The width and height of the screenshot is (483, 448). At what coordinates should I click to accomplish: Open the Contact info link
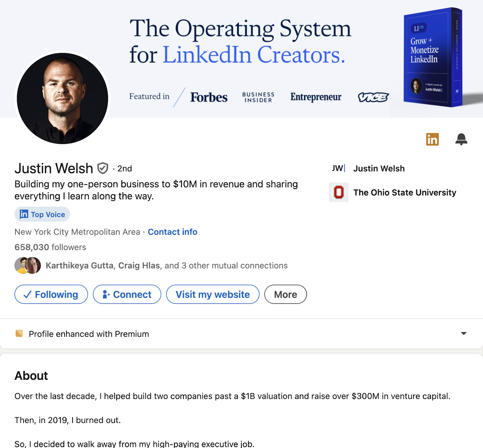[172, 232]
